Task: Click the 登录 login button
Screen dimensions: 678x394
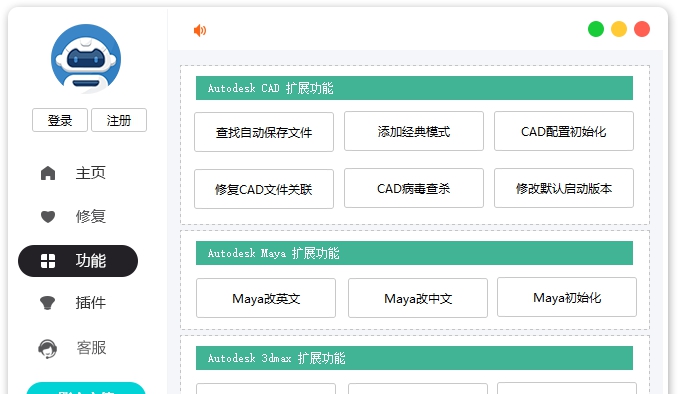Action: [x=60, y=120]
